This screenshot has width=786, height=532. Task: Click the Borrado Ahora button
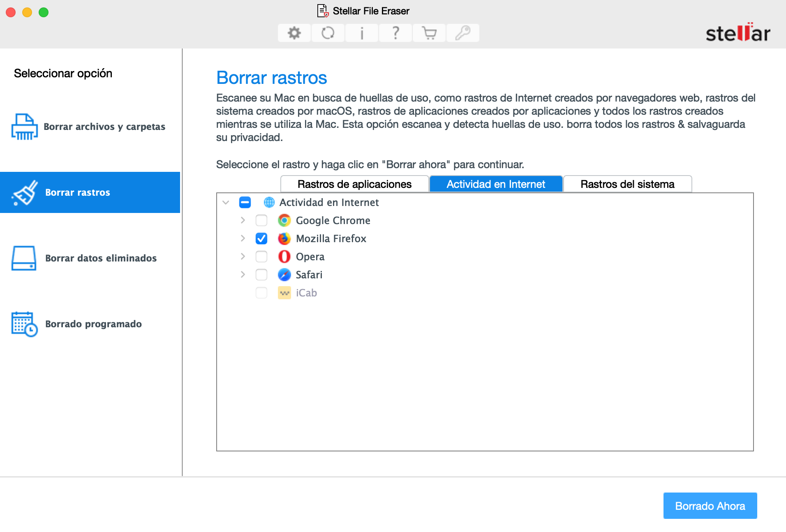[710, 506]
